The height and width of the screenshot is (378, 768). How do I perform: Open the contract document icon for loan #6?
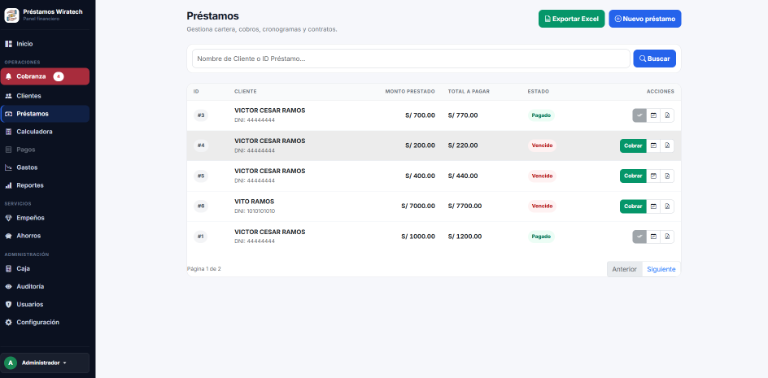(x=667, y=207)
